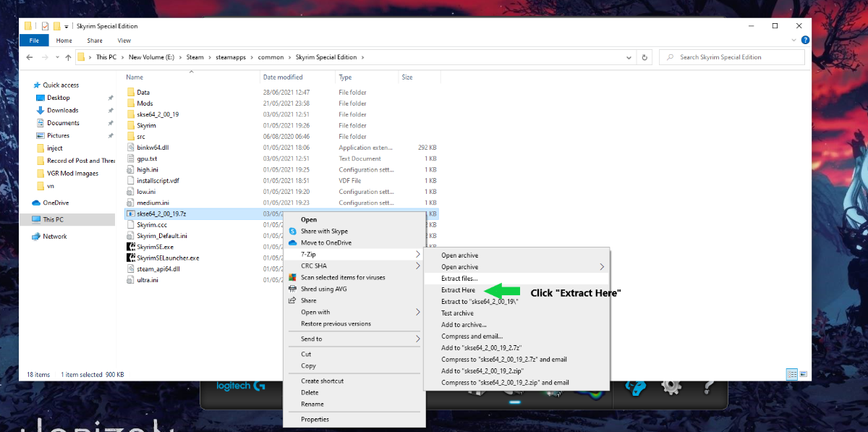Select Compress to "skse64_2_00_19_2.7z" and email
This screenshot has height=432, width=868.
504,359
